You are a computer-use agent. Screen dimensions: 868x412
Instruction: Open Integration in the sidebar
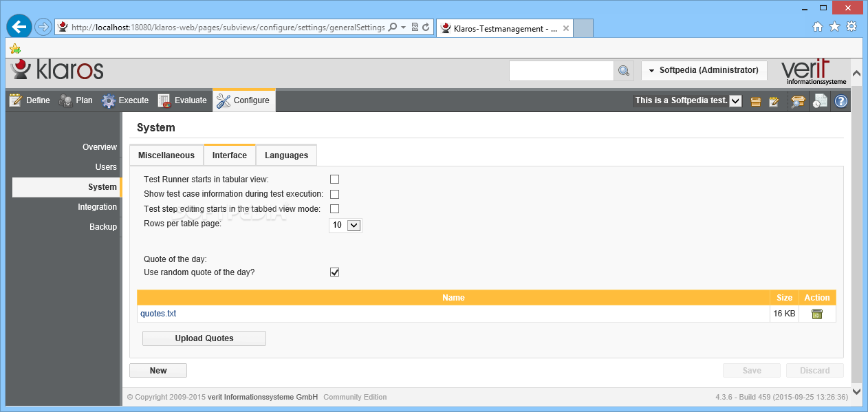[x=97, y=207]
